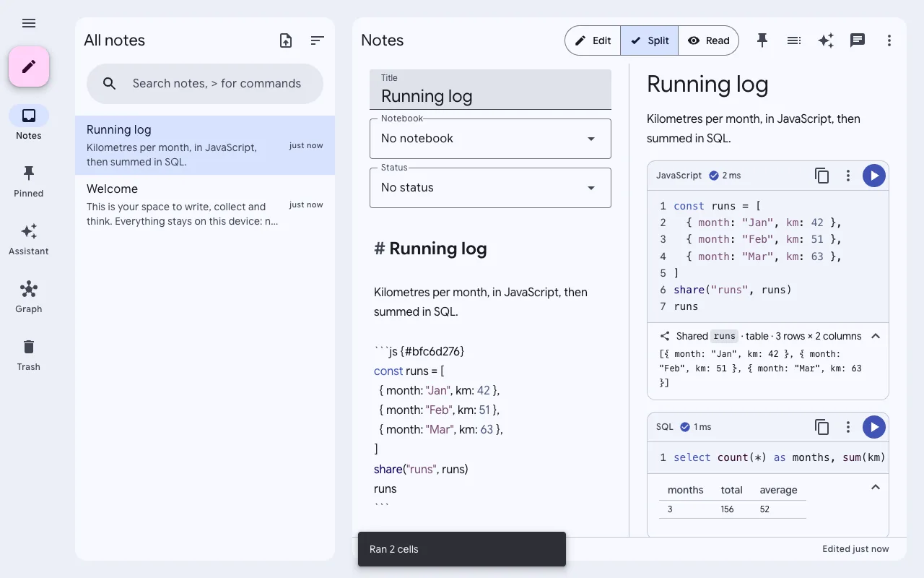Open the Trash folder
Screen dimensions: 924x578
point(29,354)
